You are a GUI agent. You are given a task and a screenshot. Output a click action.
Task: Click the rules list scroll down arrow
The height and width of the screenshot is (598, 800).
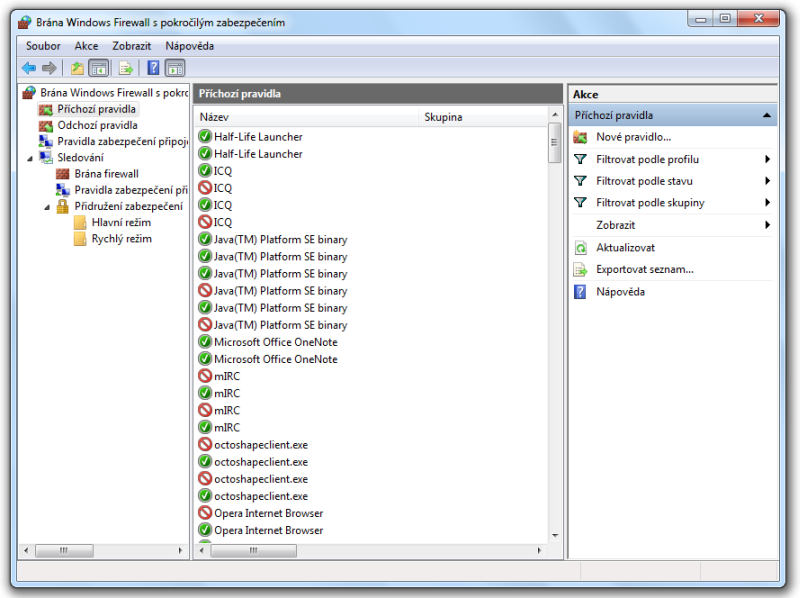point(555,536)
